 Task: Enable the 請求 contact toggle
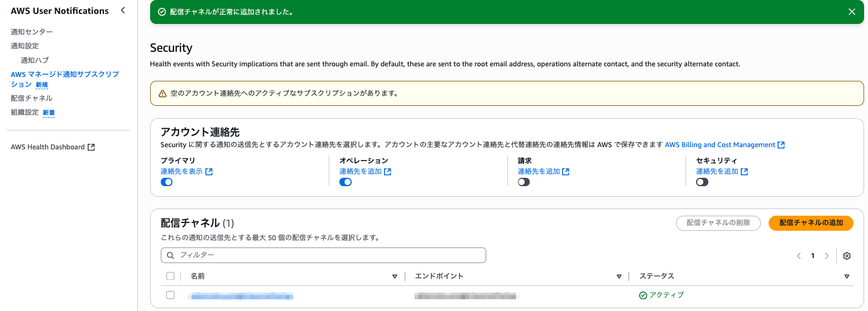(x=524, y=182)
